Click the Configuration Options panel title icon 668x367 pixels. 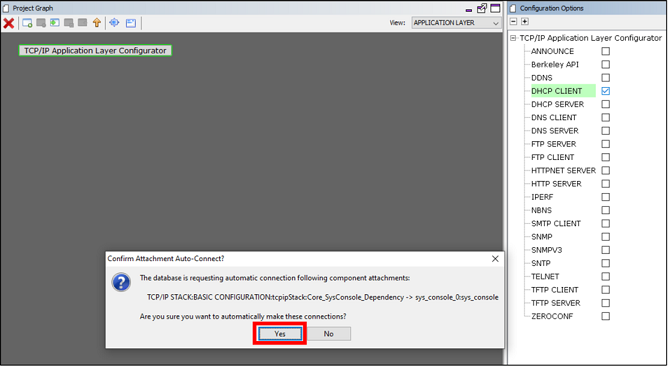513,9
